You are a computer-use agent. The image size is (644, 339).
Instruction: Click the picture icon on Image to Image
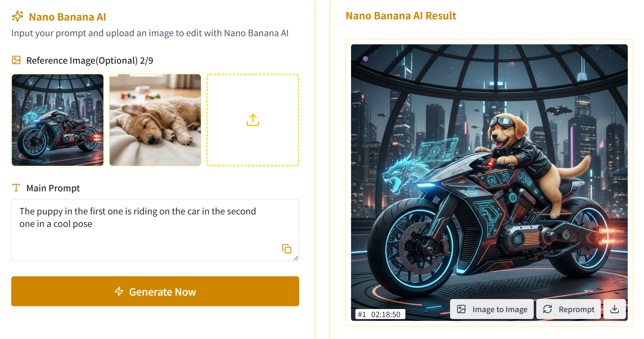[461, 309]
